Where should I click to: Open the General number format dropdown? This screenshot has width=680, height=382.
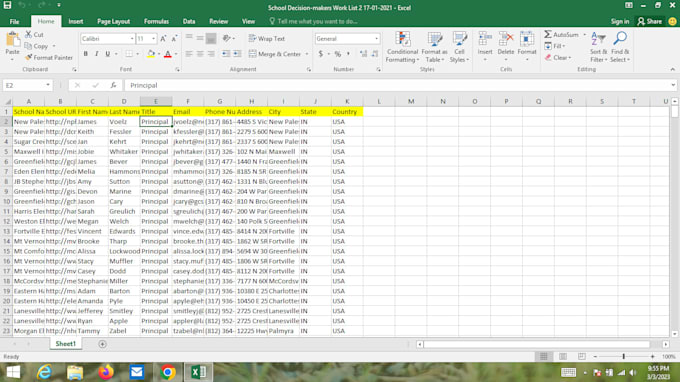point(376,39)
